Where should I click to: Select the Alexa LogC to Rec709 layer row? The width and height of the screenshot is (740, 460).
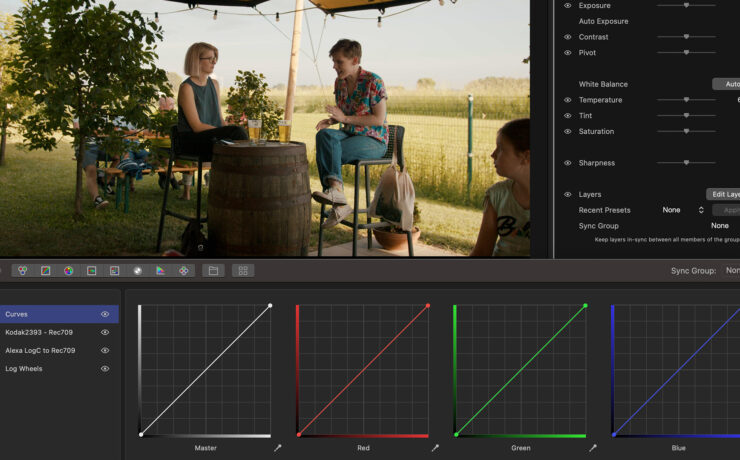coord(59,351)
